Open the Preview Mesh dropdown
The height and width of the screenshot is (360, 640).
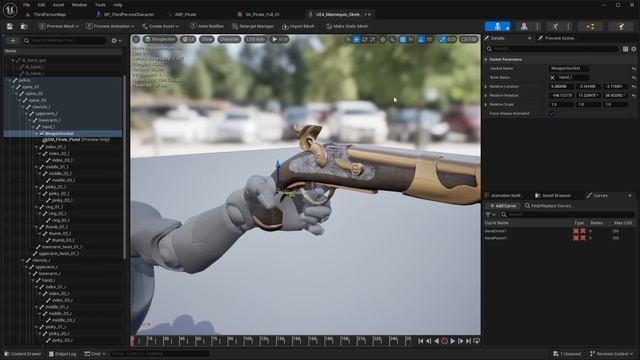[59, 26]
